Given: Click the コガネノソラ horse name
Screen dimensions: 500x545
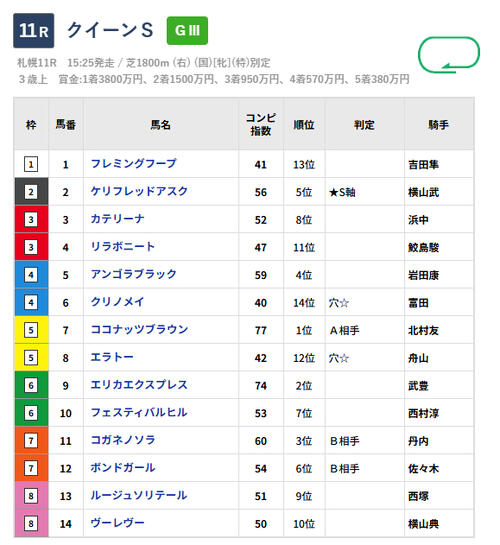Looking at the screenshot, I should coord(123,440).
